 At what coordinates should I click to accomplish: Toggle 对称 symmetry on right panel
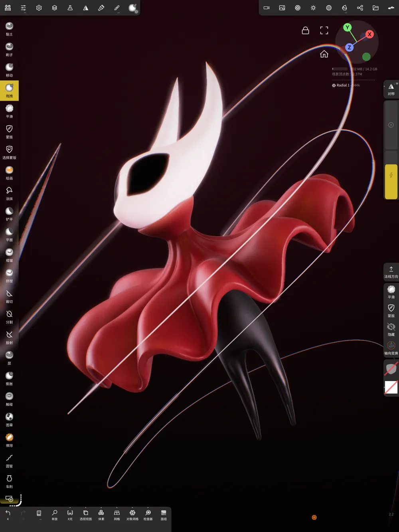click(391, 89)
